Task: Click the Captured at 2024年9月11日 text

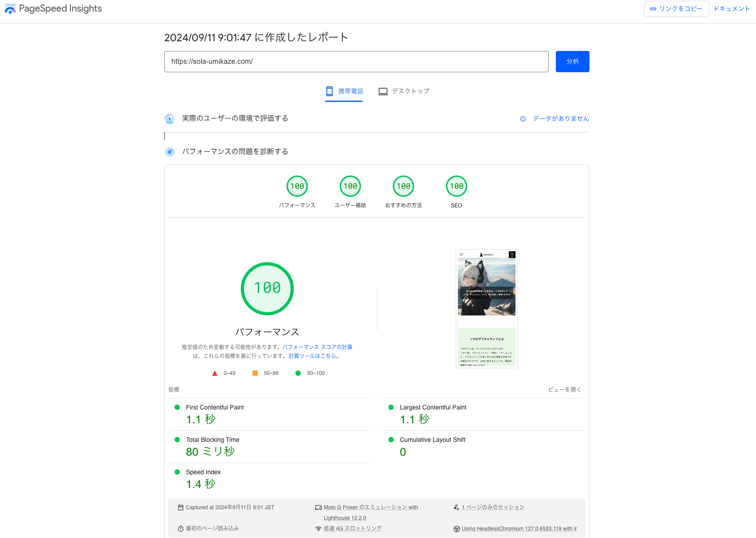Action: 230,507
